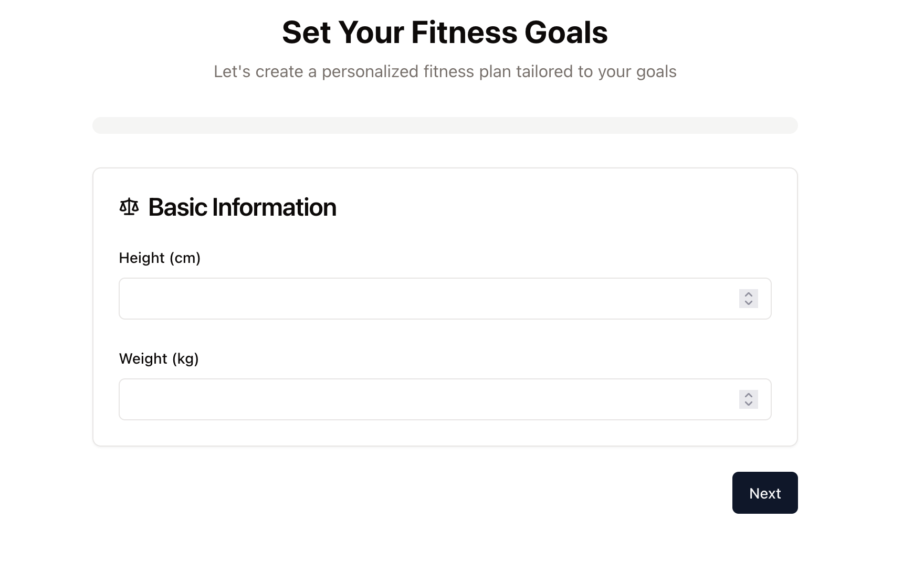The height and width of the screenshot is (572, 924).
Task: Click the Height (cm) label
Action: [160, 258]
